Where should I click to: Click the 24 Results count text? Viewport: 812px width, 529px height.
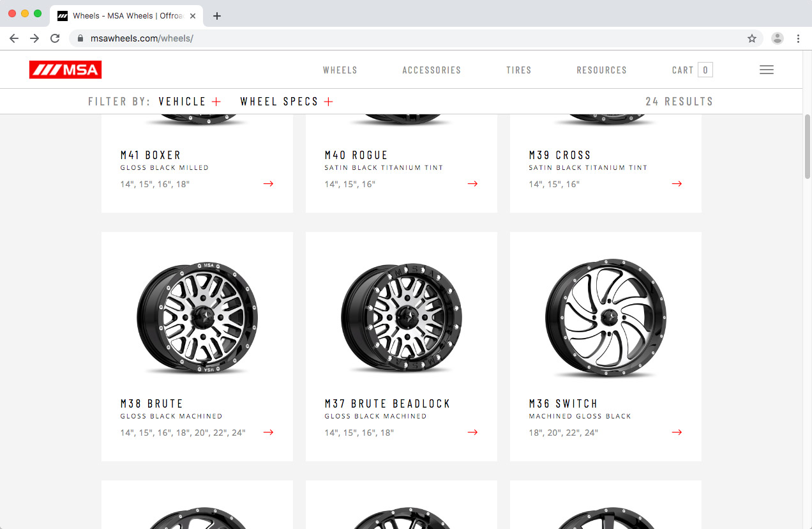679,102
